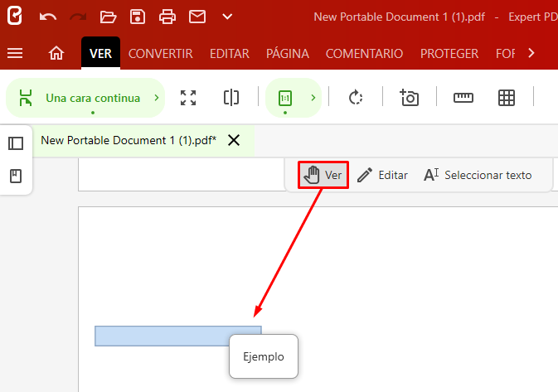Switch to the EDITAR tab

(230, 53)
